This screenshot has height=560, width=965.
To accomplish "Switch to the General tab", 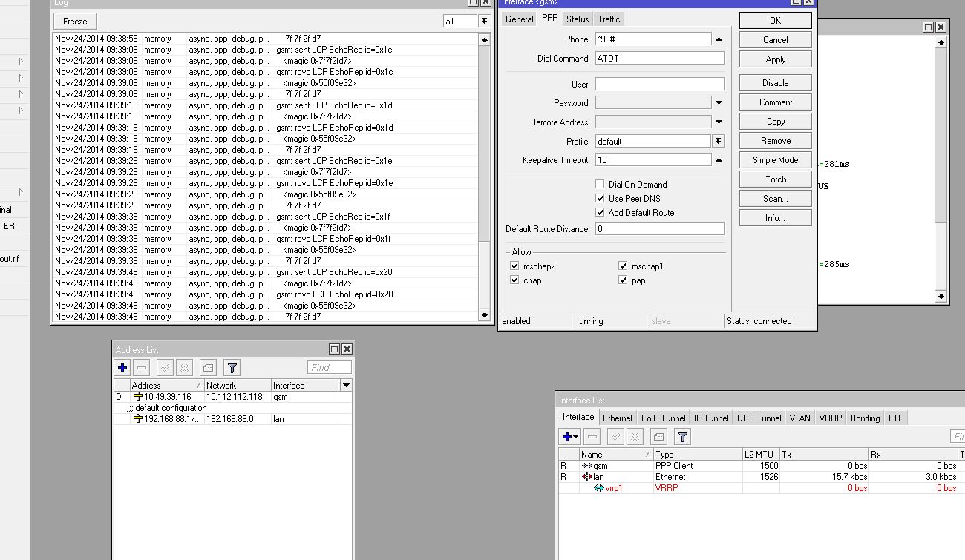I will [x=520, y=19].
